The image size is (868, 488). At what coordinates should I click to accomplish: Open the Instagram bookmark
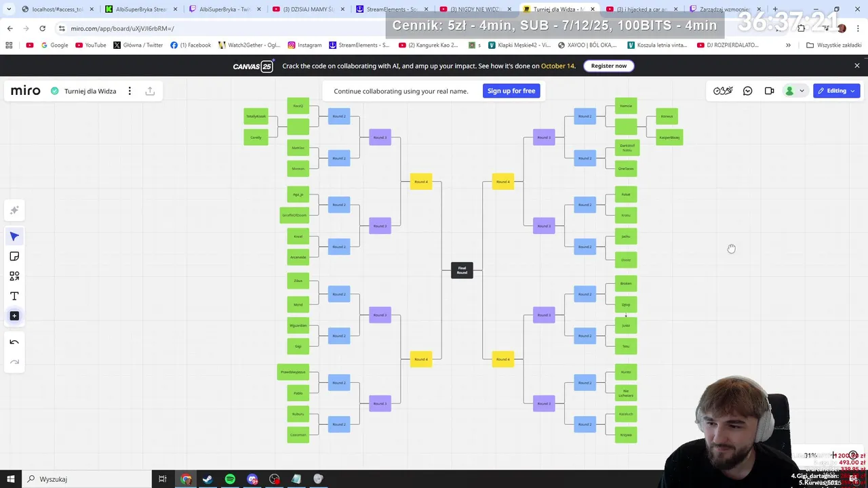click(x=305, y=45)
